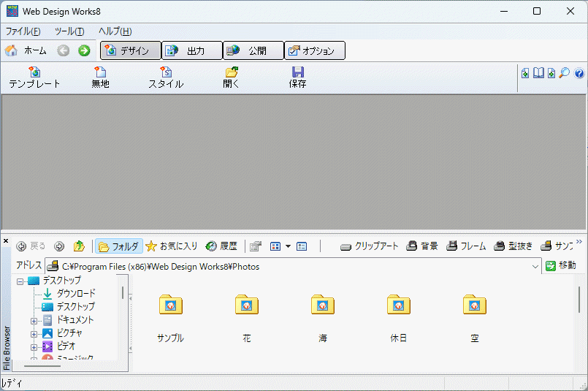Switch to the 出力 tab
The image size is (588, 391).
(x=192, y=50)
